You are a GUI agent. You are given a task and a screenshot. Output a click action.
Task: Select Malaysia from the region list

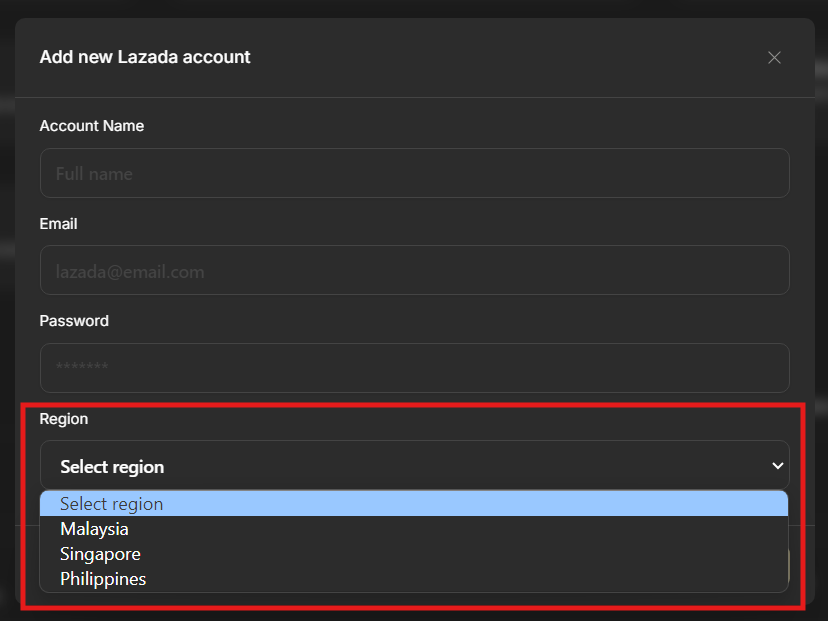[414, 529]
